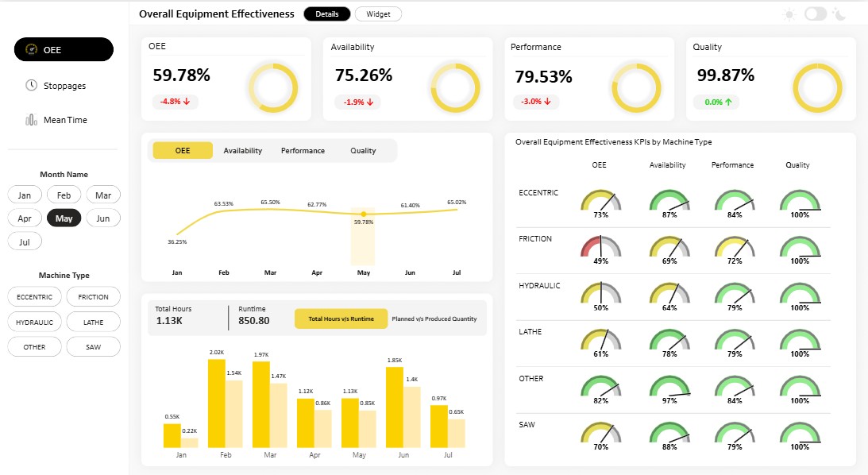Select the Details view button

tap(327, 14)
